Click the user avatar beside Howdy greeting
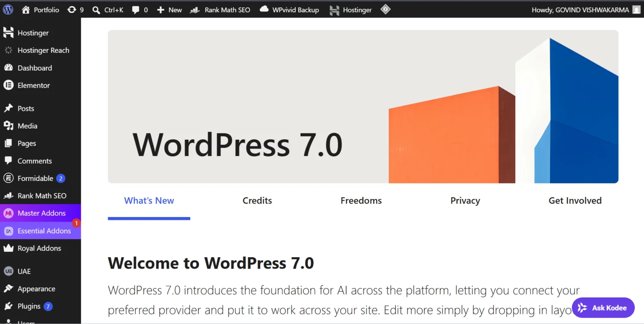Viewport: 644px width, 324px height. [636, 10]
